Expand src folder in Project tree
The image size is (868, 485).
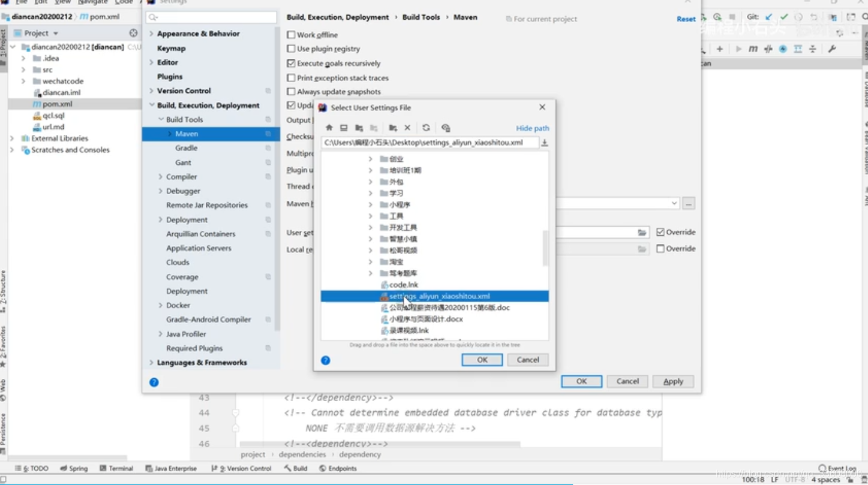point(23,70)
